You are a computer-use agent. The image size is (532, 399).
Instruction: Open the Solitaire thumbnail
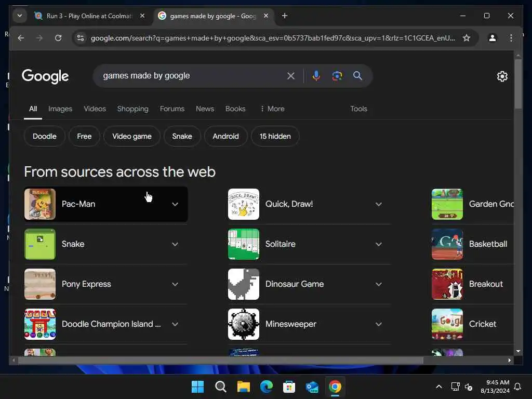pyautogui.click(x=244, y=244)
